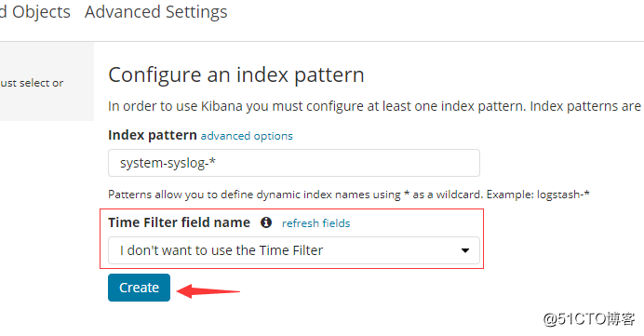Click the red arrow pointing at Create

pyautogui.click(x=208, y=290)
